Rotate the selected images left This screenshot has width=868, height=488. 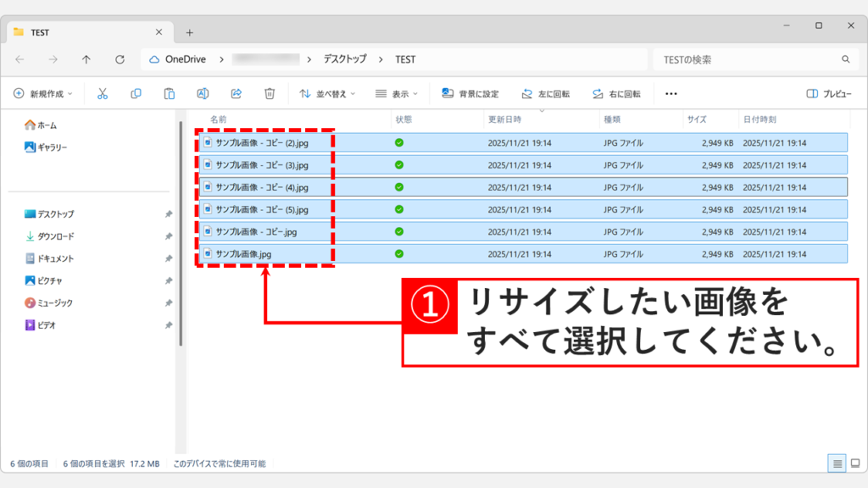click(x=547, y=93)
